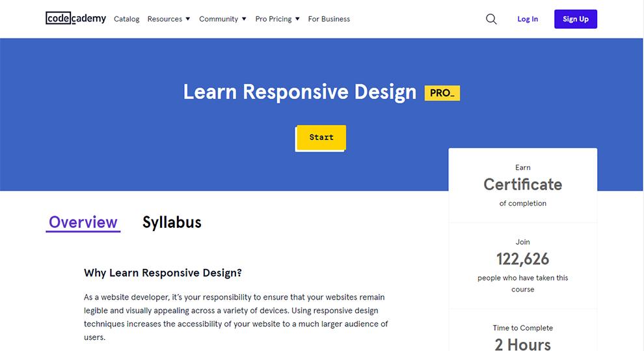Click the Time to Complete label

[x=522, y=328]
